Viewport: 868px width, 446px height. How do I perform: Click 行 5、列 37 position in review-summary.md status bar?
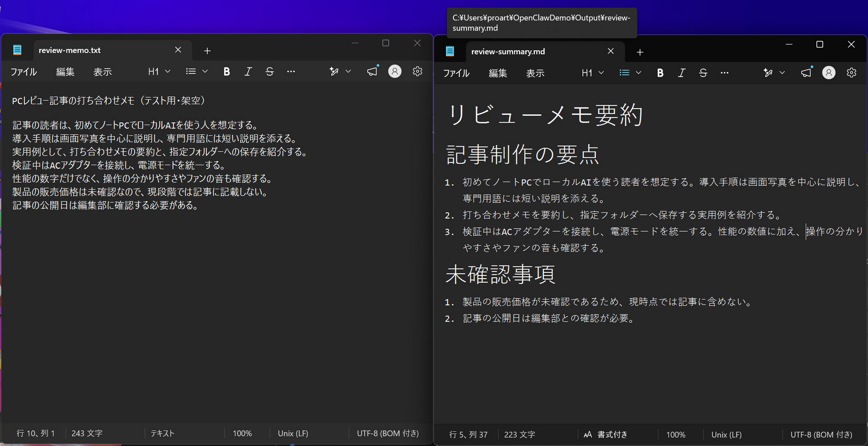tap(468, 435)
